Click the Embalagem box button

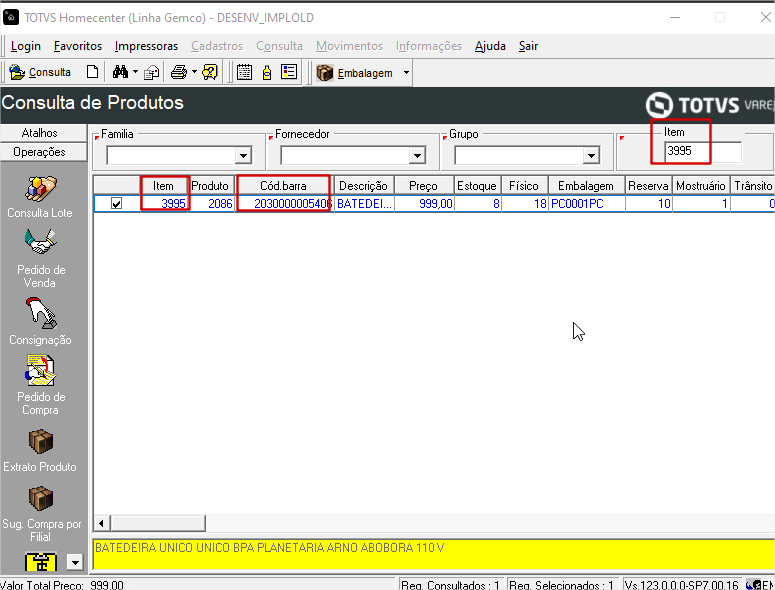pos(355,73)
